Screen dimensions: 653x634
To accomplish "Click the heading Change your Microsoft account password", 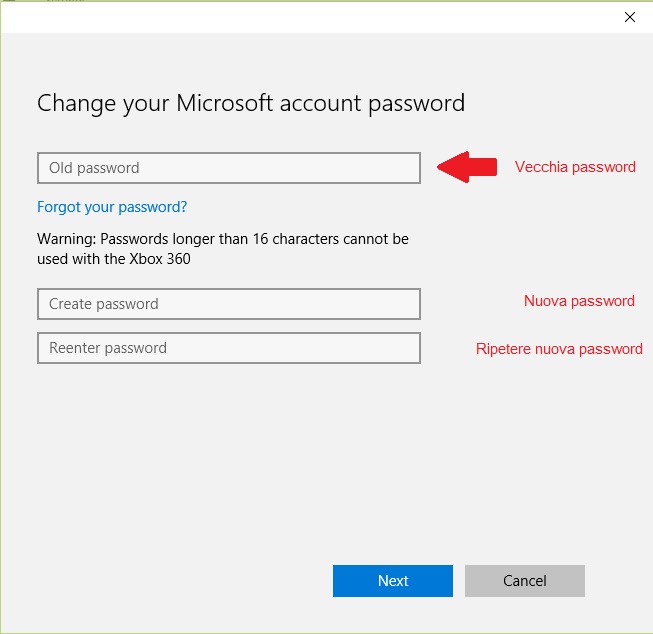I will click(x=251, y=103).
